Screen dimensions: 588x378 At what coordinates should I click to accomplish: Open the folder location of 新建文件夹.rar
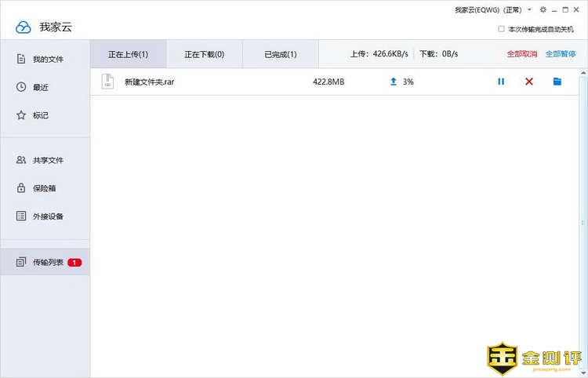click(557, 82)
